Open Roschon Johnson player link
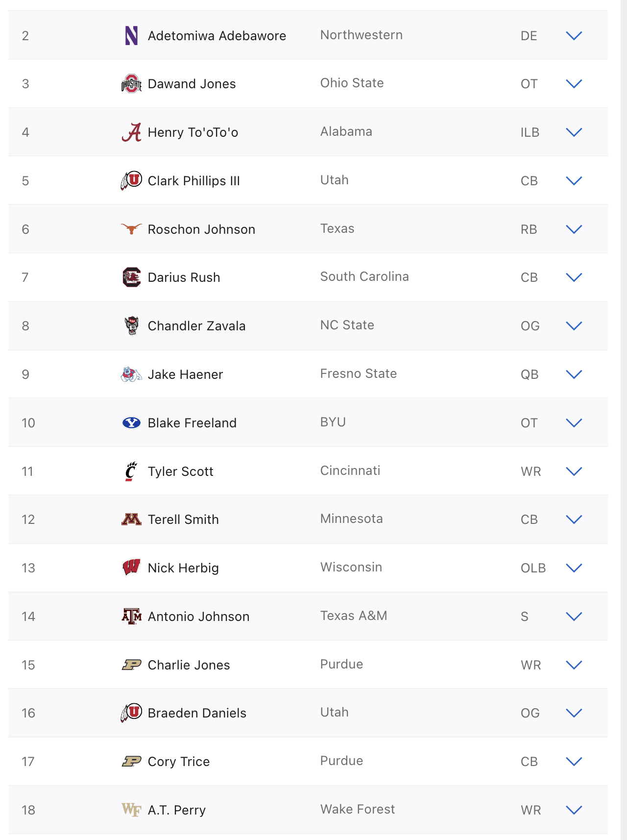 (x=201, y=229)
